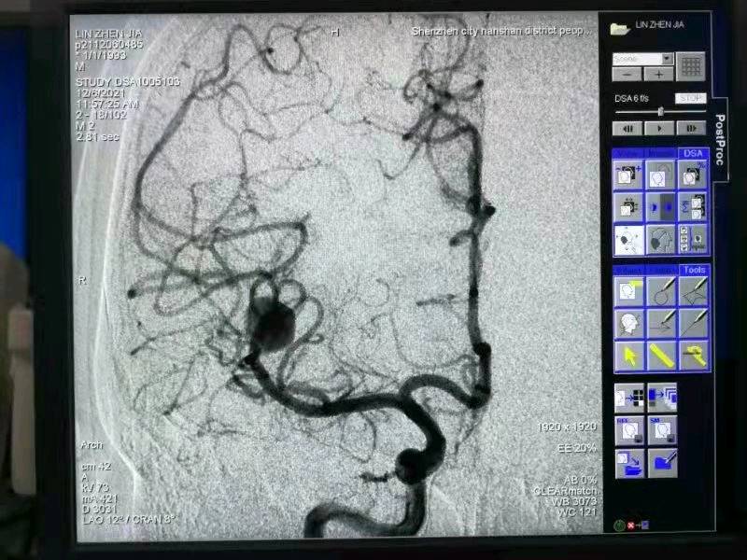Image resolution: width=747 pixels, height=560 pixels.
Task: Switch to the DSA tab
Action: 693,153
